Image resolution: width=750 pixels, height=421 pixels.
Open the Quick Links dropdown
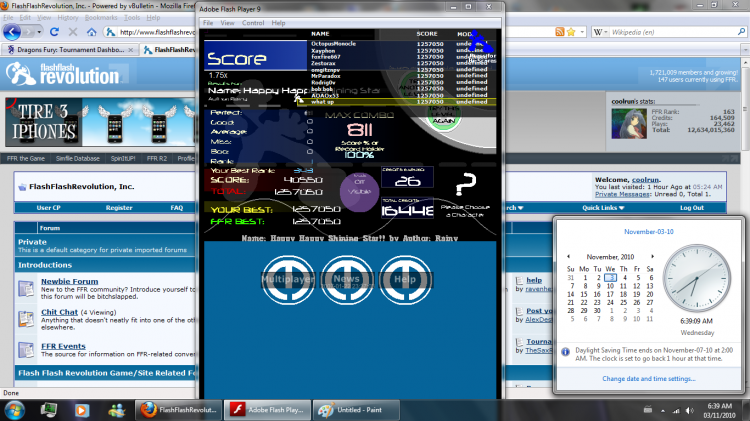click(603, 208)
